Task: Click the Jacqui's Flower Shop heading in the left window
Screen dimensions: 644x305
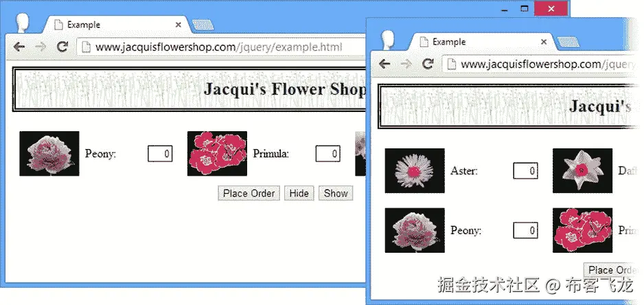Action: [285, 89]
